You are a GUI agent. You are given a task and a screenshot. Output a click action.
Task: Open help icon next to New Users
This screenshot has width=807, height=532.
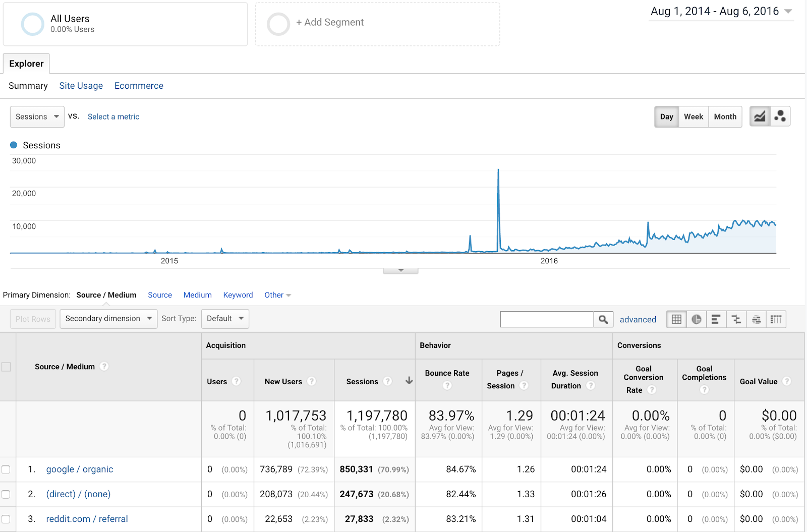coord(312,381)
